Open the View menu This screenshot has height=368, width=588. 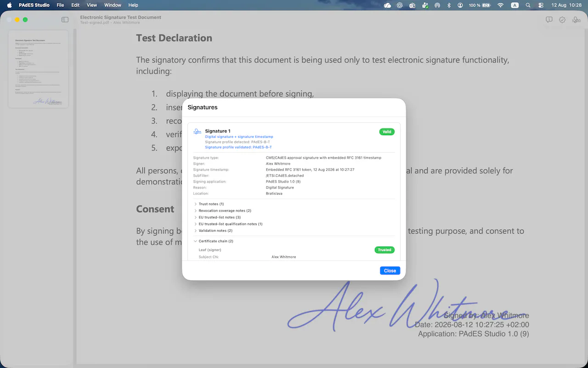(x=92, y=5)
